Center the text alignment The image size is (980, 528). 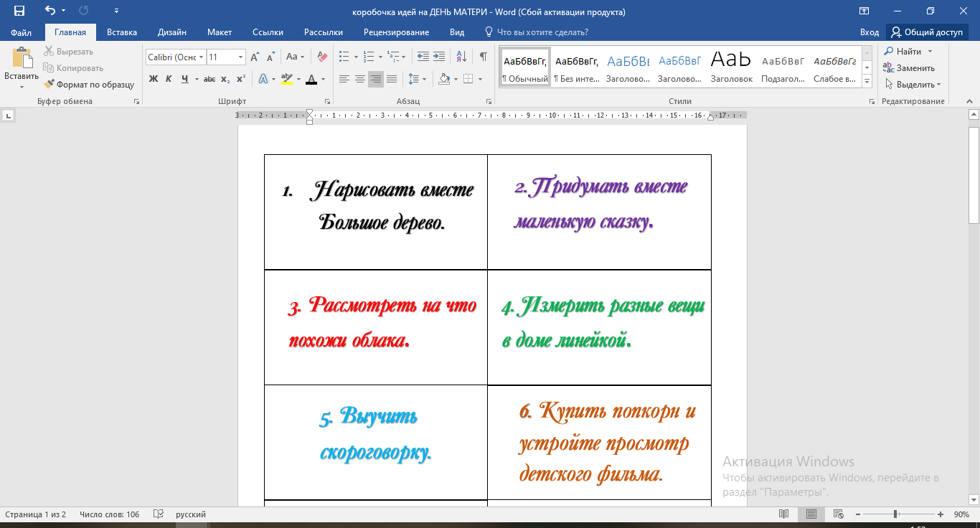(x=360, y=79)
